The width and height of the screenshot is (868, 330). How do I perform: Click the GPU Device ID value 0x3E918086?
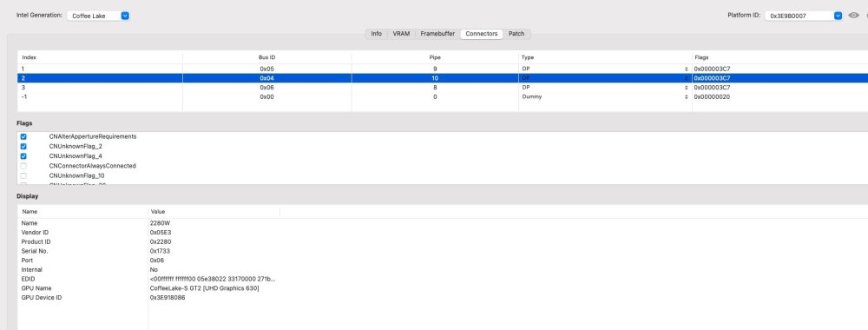pyautogui.click(x=168, y=298)
